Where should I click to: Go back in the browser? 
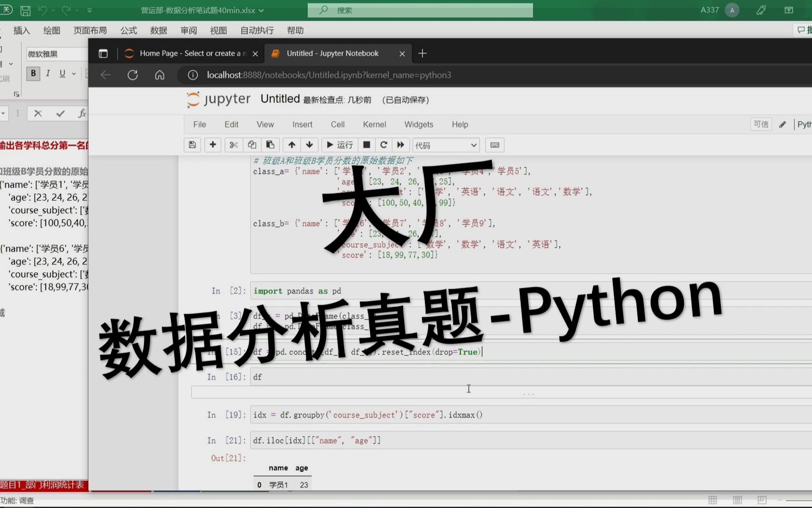tap(106, 75)
